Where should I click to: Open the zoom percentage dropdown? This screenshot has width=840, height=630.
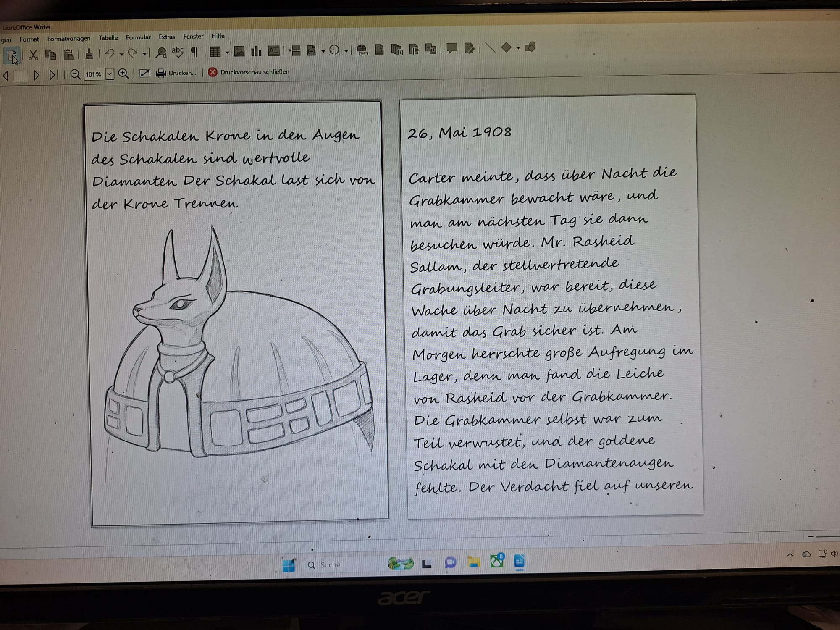pos(109,74)
